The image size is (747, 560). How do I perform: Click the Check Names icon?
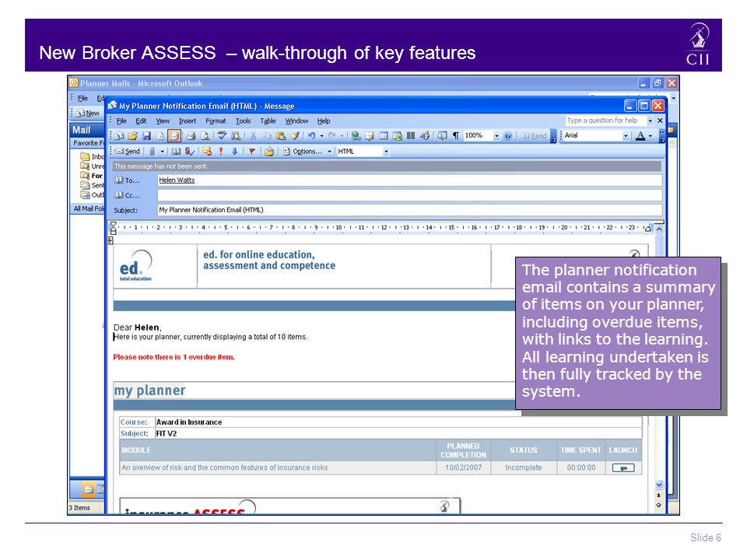click(x=189, y=152)
